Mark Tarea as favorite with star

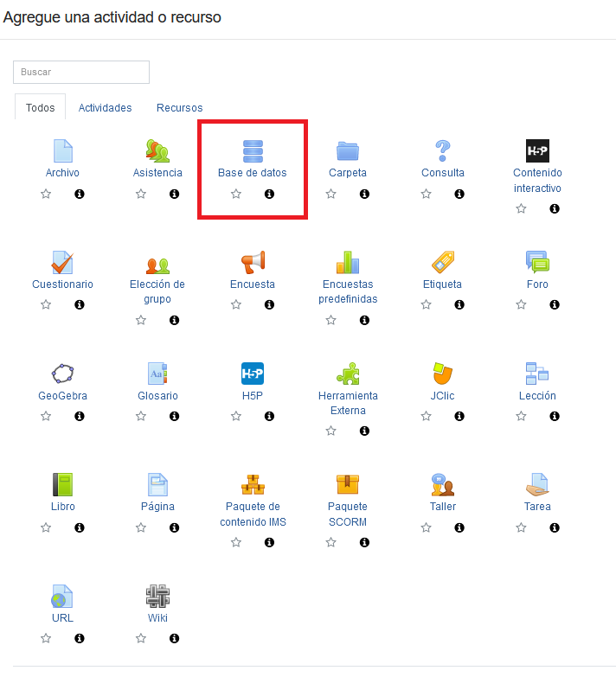coord(521,527)
